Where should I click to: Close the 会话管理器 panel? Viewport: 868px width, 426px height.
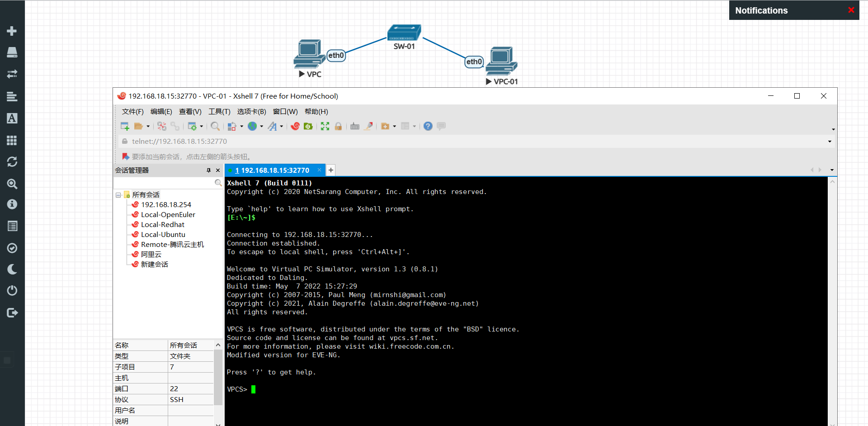point(218,170)
